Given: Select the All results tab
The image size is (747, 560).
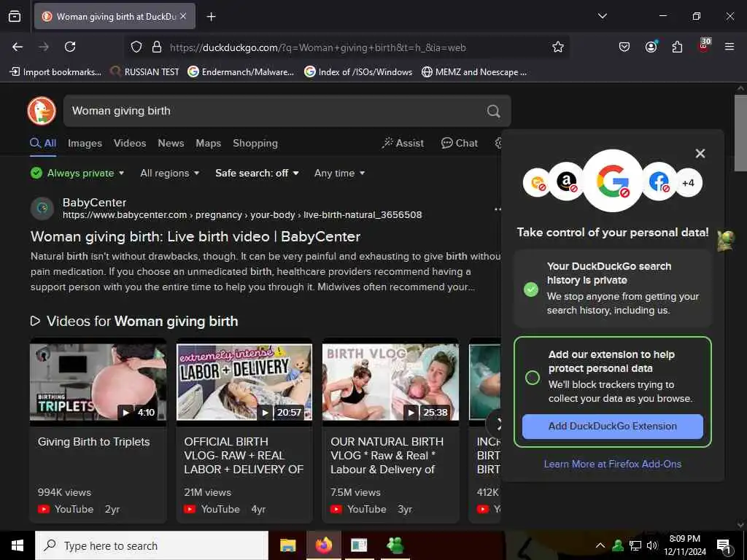Looking at the screenshot, I should coord(43,143).
